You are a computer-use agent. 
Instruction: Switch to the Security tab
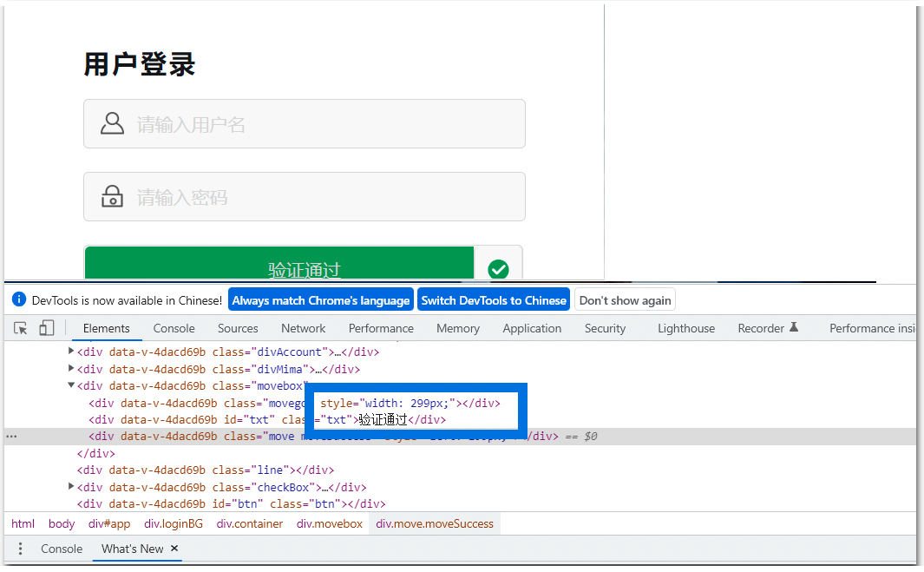605,328
